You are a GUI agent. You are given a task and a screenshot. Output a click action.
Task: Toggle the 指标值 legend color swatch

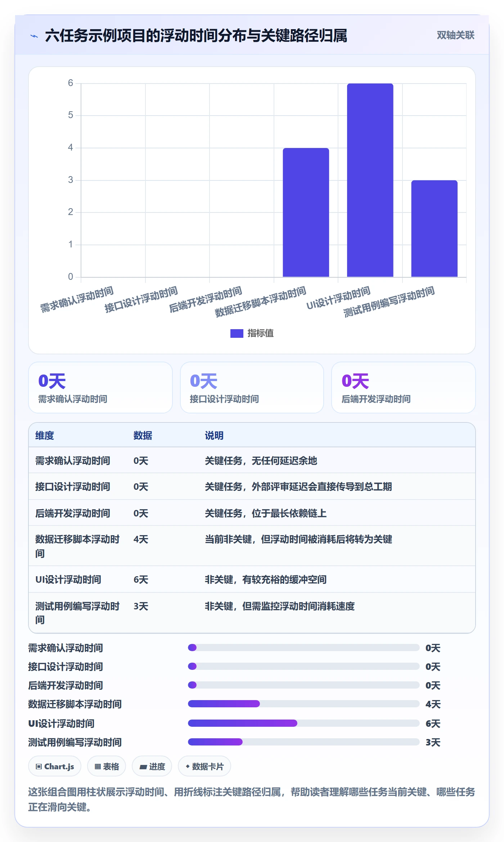pyautogui.click(x=237, y=333)
